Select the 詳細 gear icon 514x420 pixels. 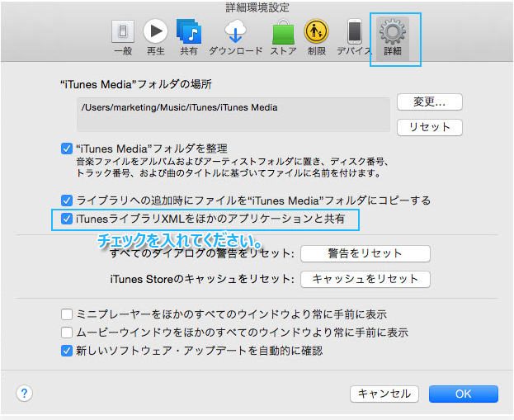[x=393, y=31]
